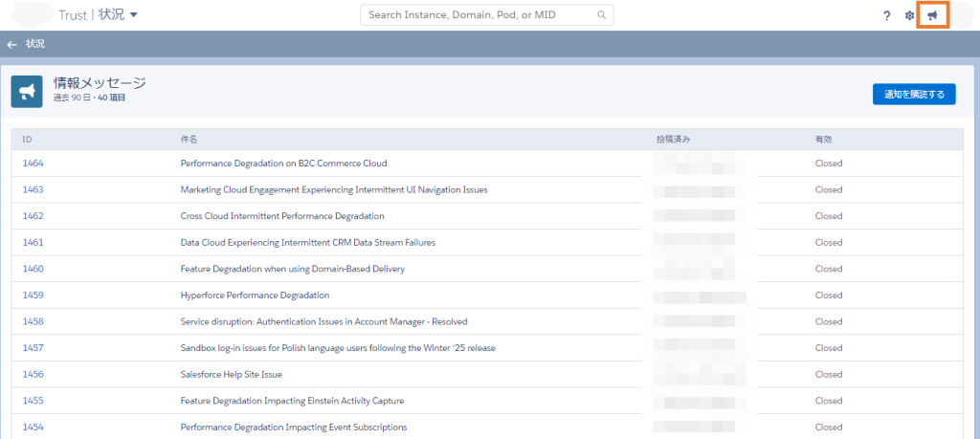
Task: Sort by the ID column header
Action: (28, 140)
